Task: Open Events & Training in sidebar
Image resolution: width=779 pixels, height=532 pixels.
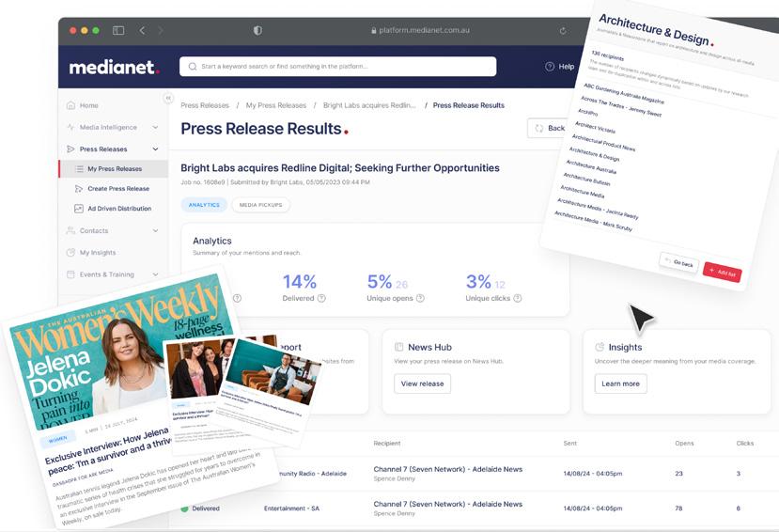Action: (107, 274)
